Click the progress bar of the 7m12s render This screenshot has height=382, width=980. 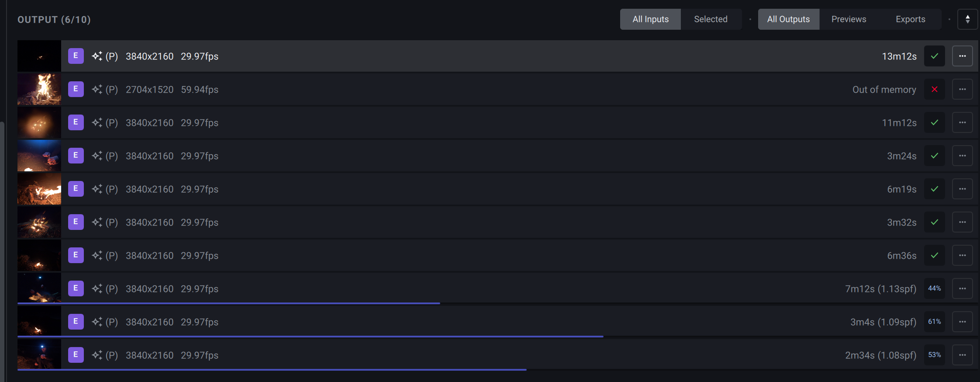228,303
